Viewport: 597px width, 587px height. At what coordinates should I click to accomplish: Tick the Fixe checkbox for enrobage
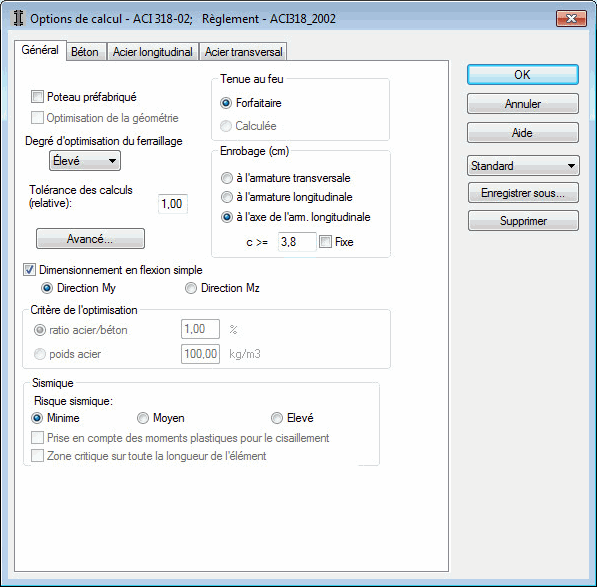[325, 242]
